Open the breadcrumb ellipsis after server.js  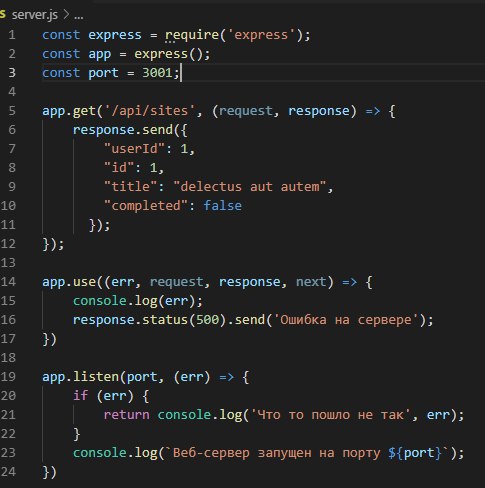[79, 16]
